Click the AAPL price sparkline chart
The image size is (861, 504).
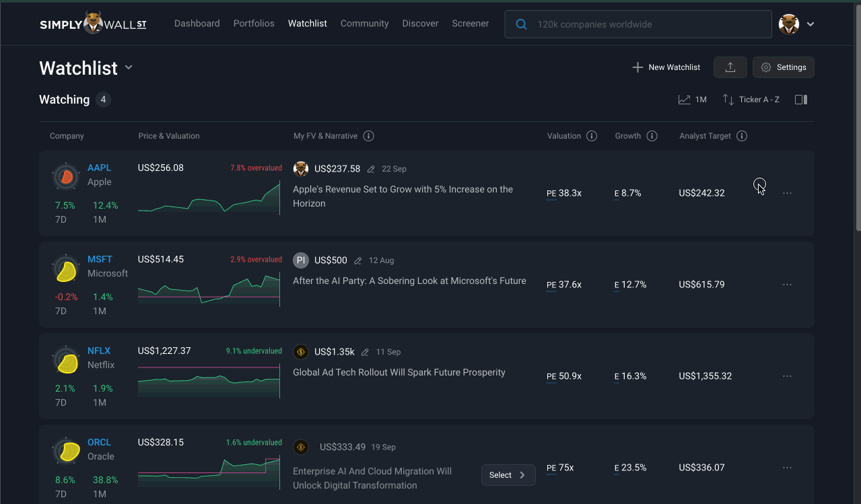coord(209,197)
